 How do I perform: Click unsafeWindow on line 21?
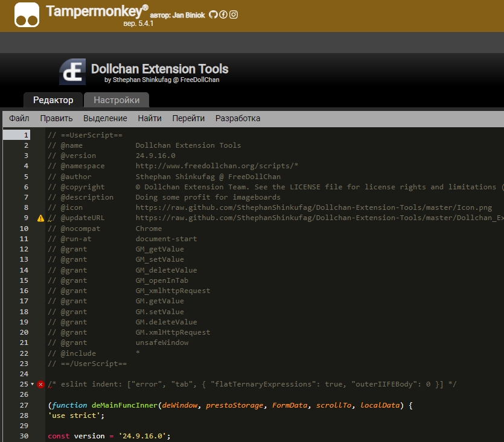click(162, 343)
